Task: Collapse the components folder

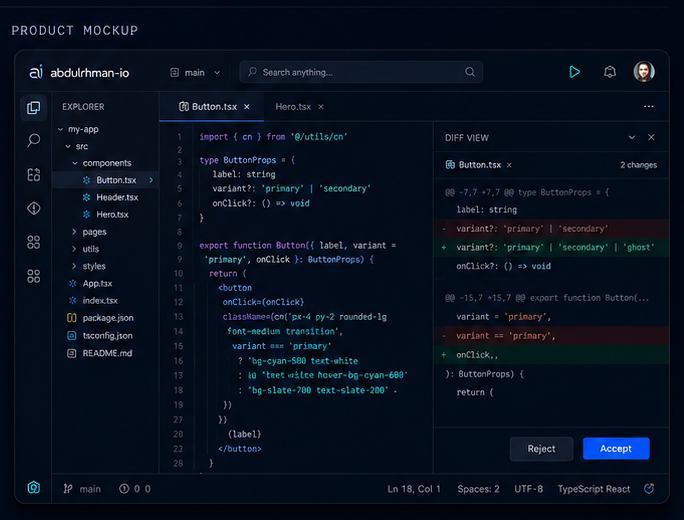Action: (75, 163)
